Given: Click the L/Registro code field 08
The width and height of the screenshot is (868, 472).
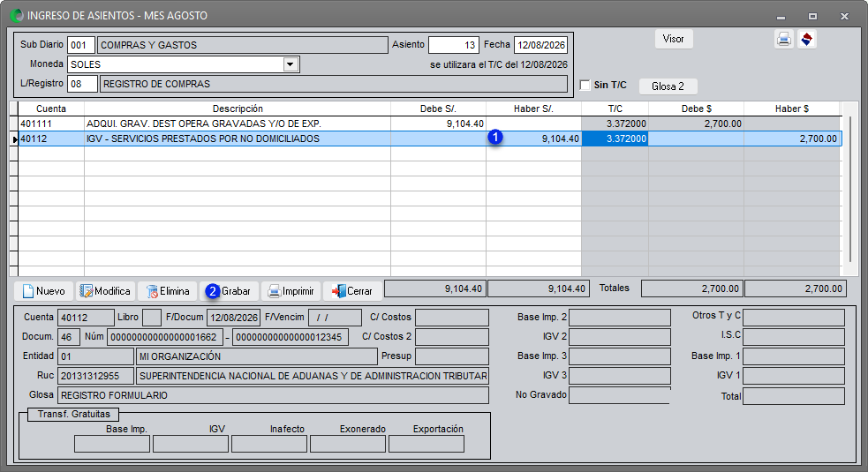Looking at the screenshot, I should [82, 84].
